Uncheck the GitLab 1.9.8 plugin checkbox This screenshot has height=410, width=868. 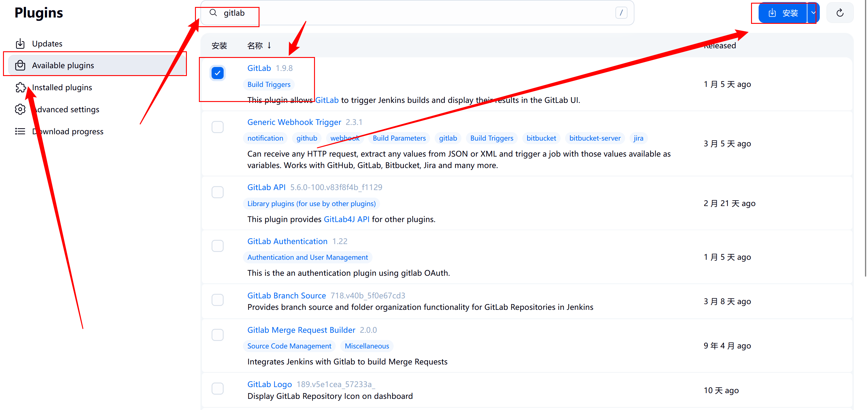click(x=217, y=73)
